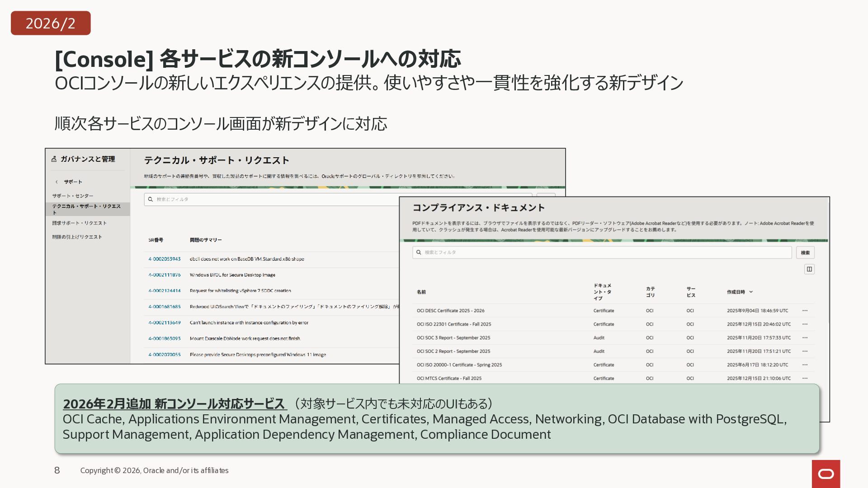This screenshot has height=488, width=868.
Task: Click the ガバナンスと管理 header icon
Action: (54, 159)
